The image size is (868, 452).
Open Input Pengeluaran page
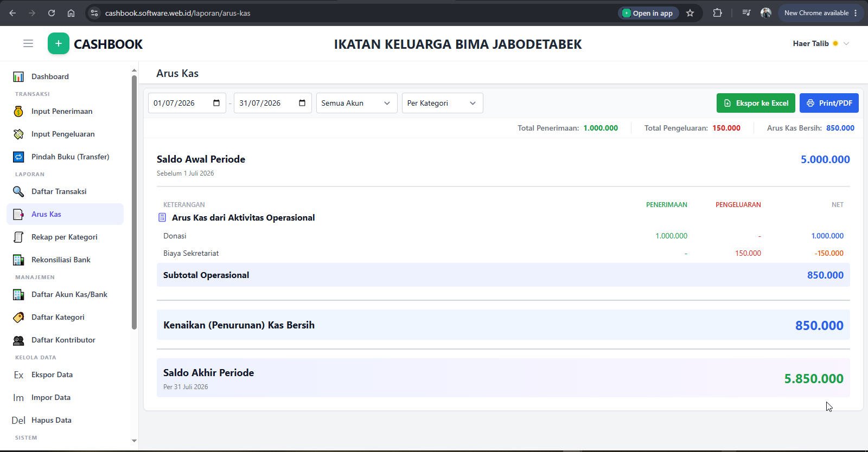[x=65, y=134]
